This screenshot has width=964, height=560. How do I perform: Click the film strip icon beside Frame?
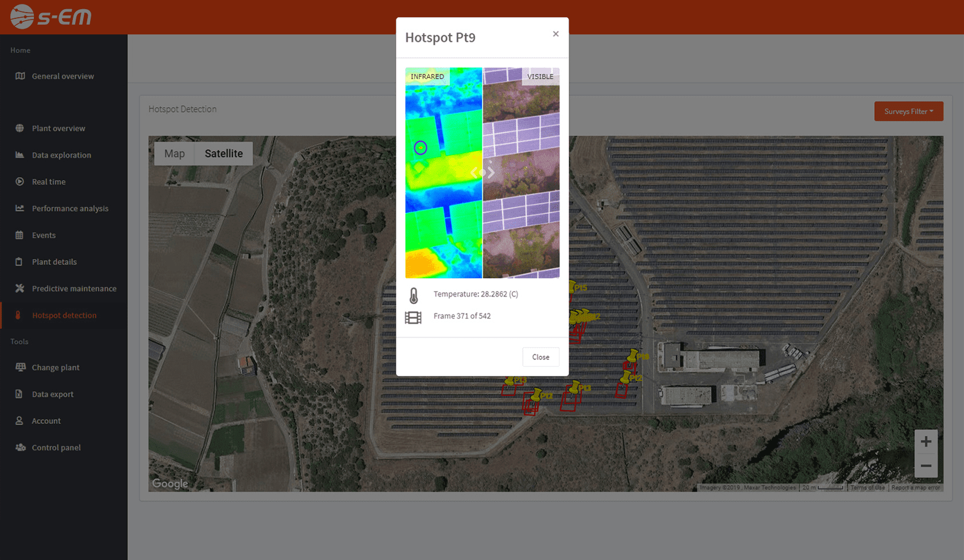[x=413, y=317]
